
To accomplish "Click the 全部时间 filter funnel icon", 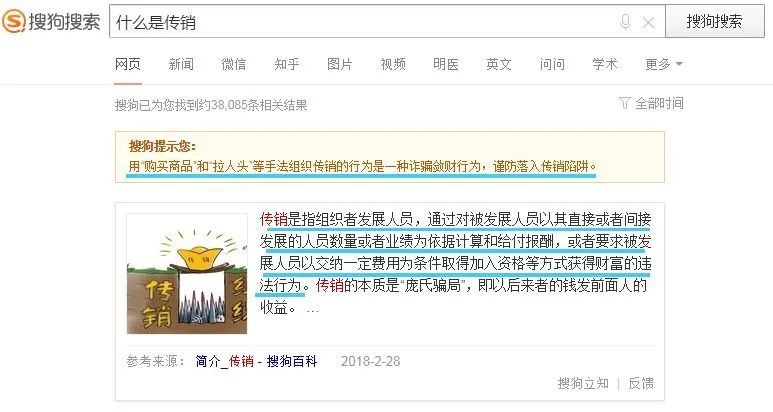I will coord(624,103).
